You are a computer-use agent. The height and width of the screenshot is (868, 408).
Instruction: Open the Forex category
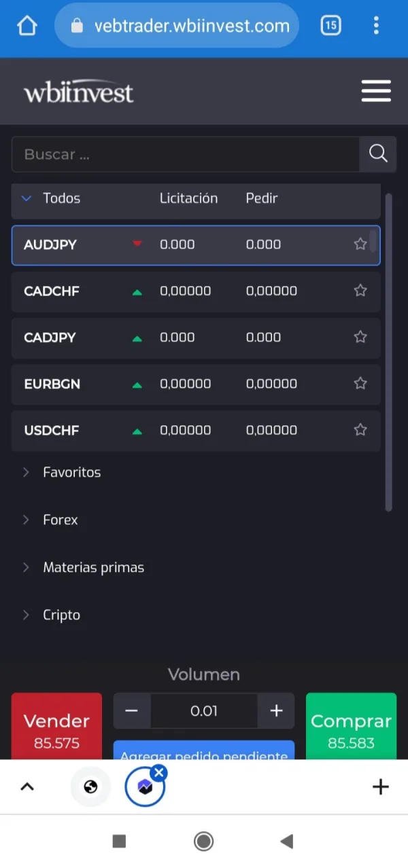(x=60, y=520)
